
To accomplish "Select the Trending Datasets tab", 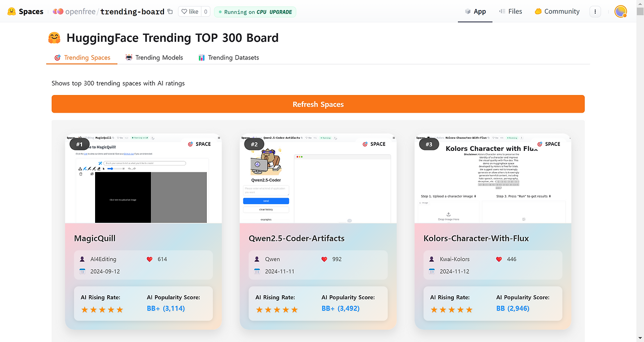I will point(228,57).
